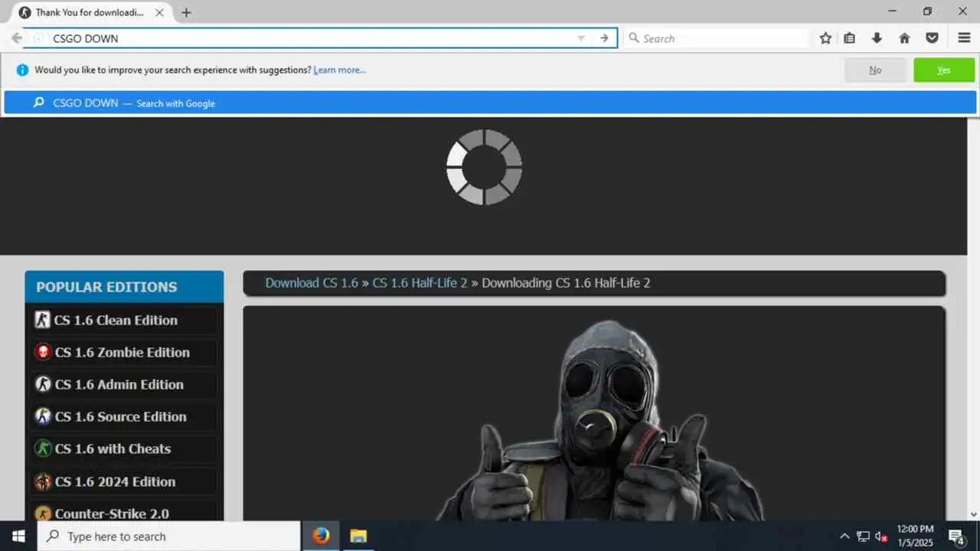Open CS 1.6 with Cheats link
Image resolution: width=980 pixels, height=551 pixels.
point(113,448)
